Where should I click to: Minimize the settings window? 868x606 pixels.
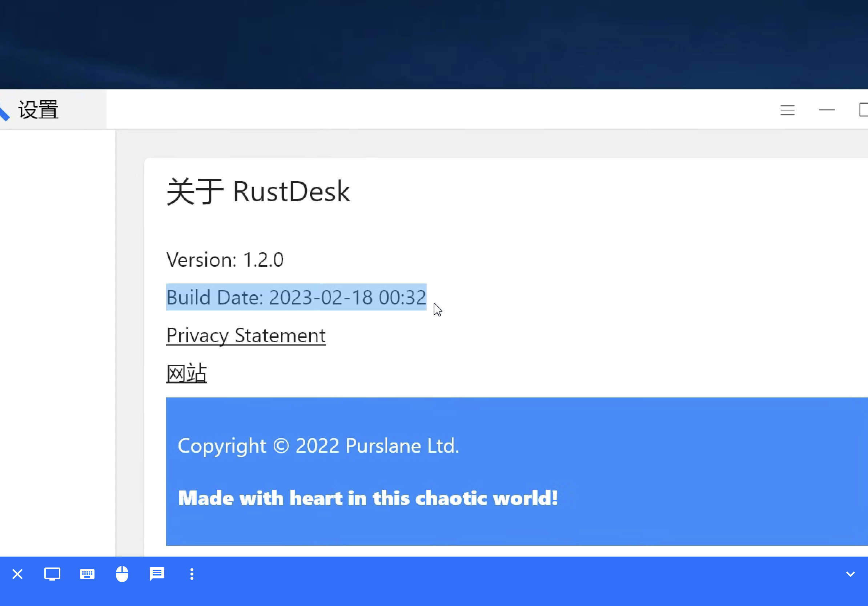coord(827,110)
